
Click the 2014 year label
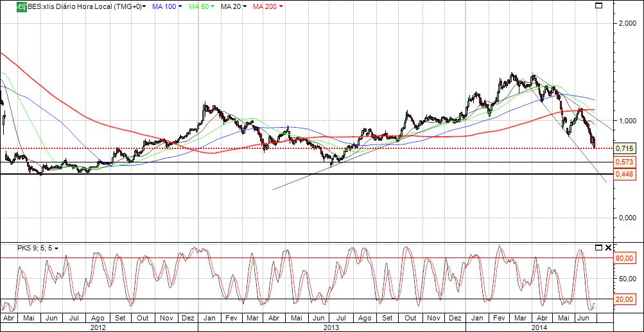[x=539, y=328]
